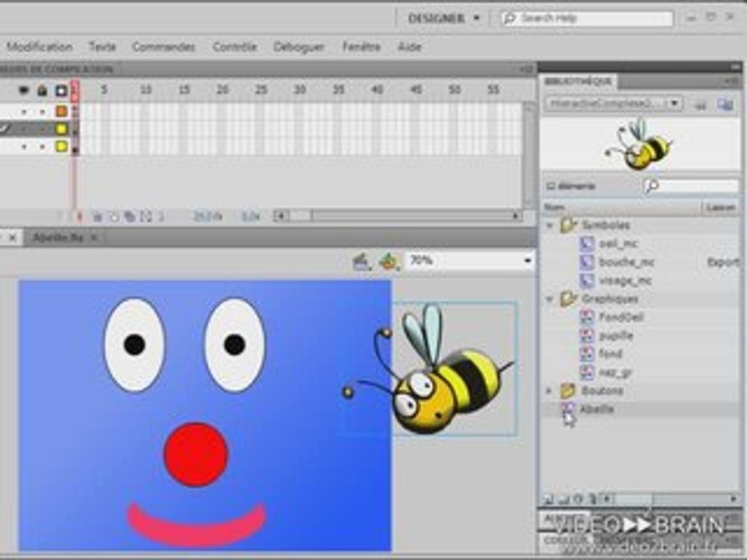
Task: Click New Symbol icon at library bottom
Action: pyautogui.click(x=547, y=499)
